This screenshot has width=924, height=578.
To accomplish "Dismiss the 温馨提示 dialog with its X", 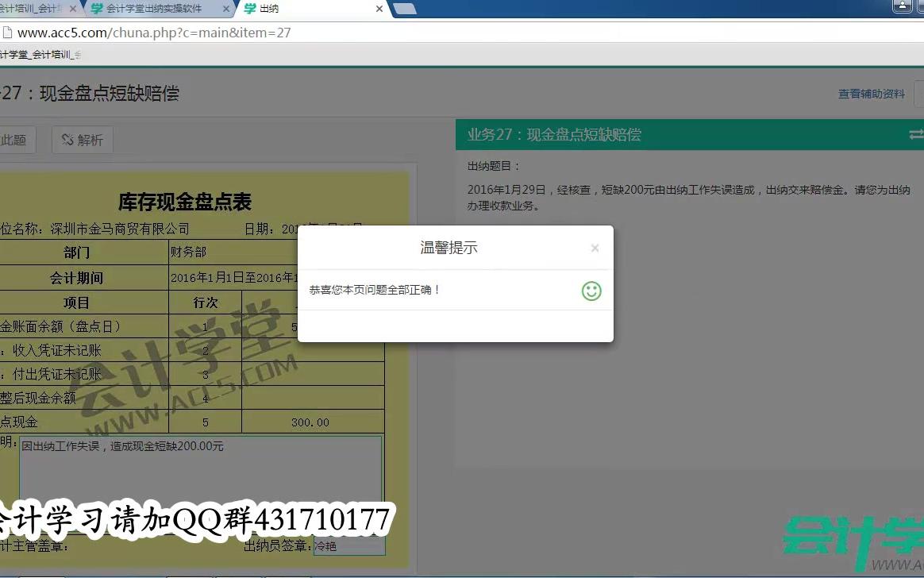I will tap(595, 248).
